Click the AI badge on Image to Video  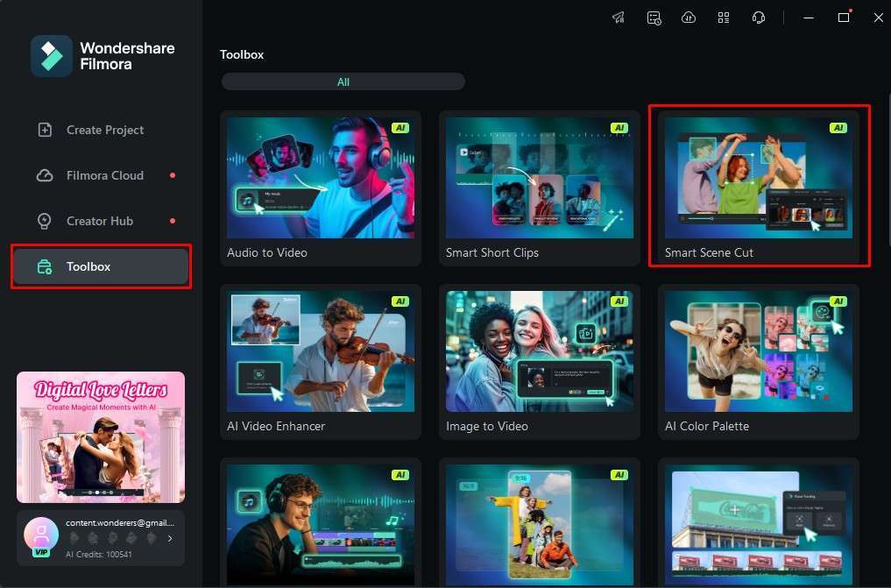619,301
